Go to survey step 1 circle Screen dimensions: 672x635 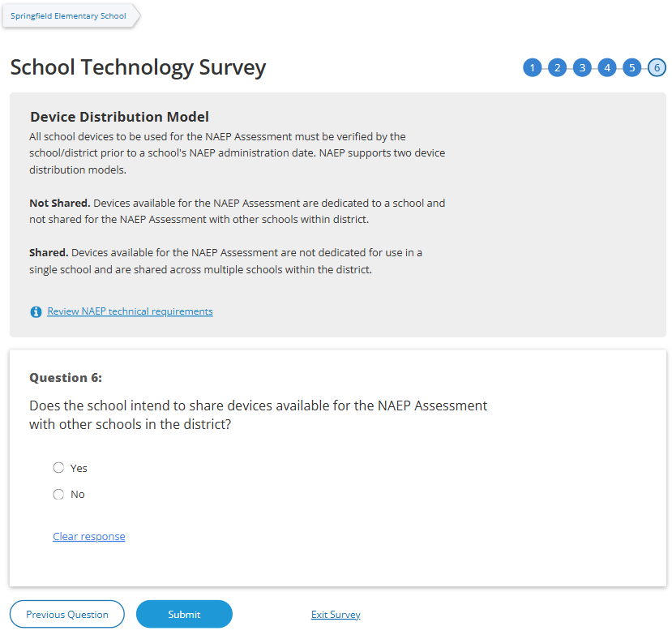[532, 68]
